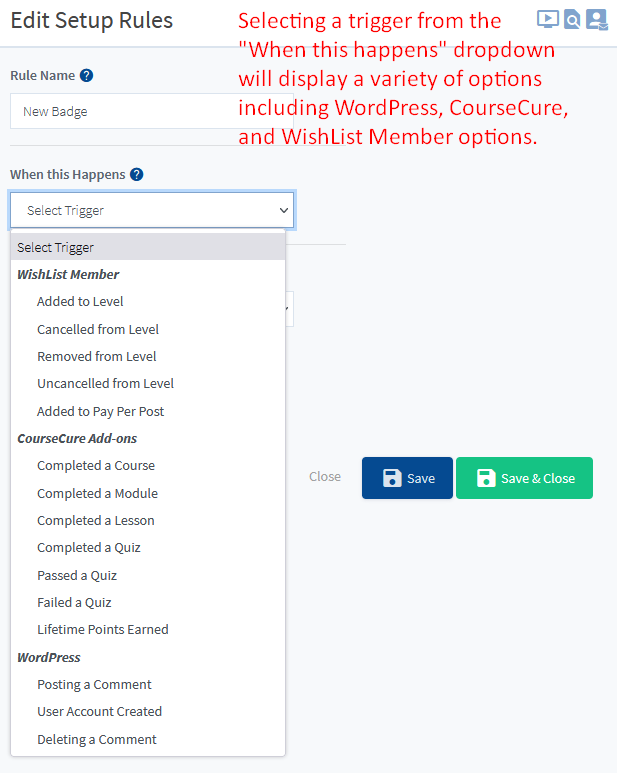Viewport: 617px width, 773px height.
Task: Click the When this Happens help icon
Action: click(x=137, y=175)
